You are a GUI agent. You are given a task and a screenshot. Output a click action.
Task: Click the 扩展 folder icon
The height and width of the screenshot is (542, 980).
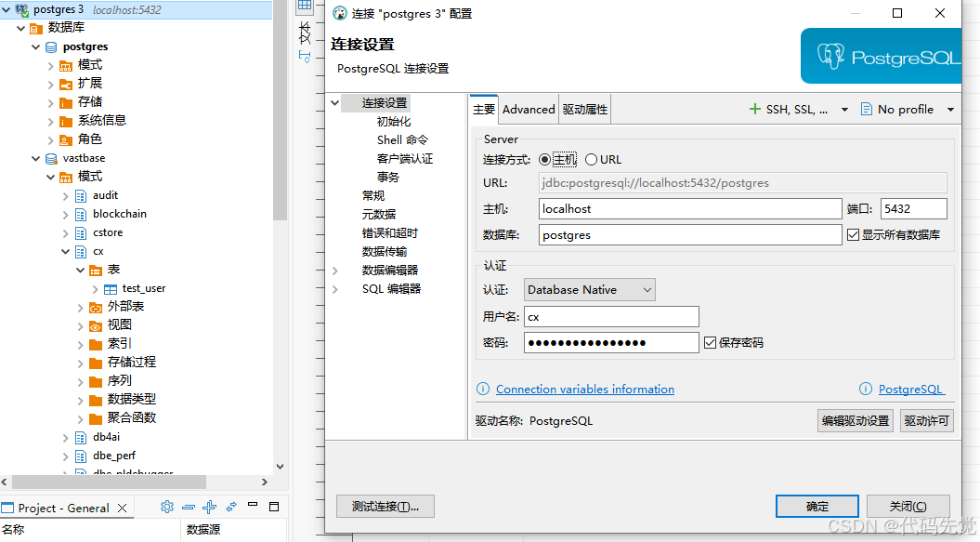(66, 84)
